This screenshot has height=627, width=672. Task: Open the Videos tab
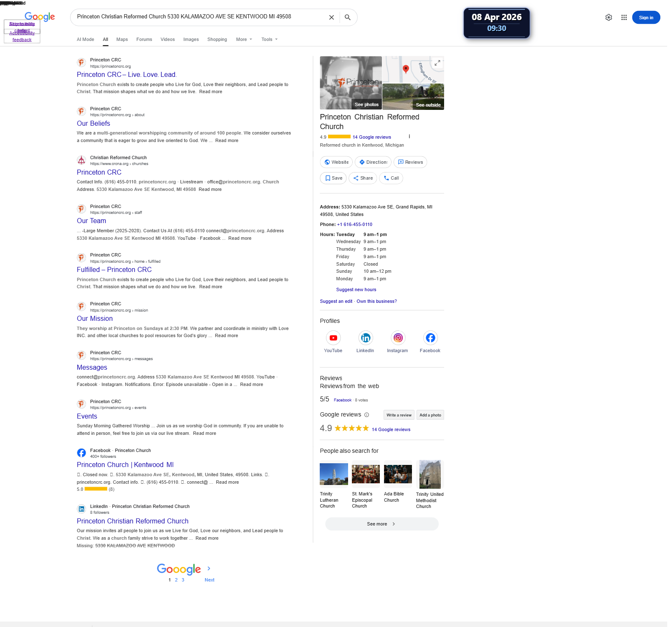tap(167, 40)
